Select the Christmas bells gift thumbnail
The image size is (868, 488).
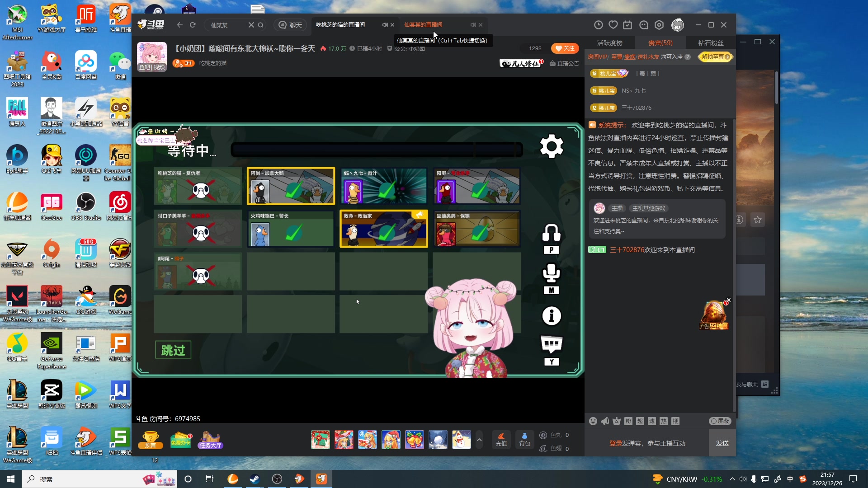tap(415, 440)
